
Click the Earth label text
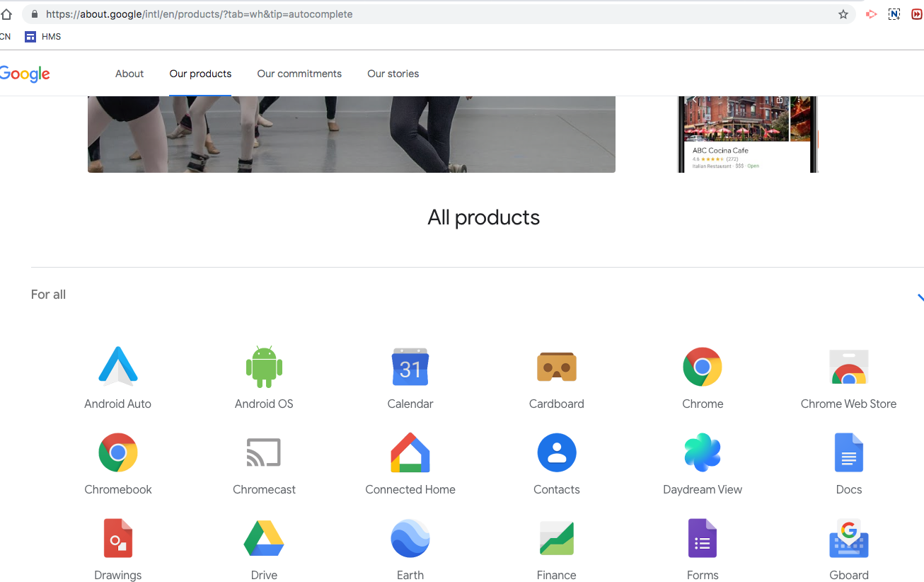point(410,575)
